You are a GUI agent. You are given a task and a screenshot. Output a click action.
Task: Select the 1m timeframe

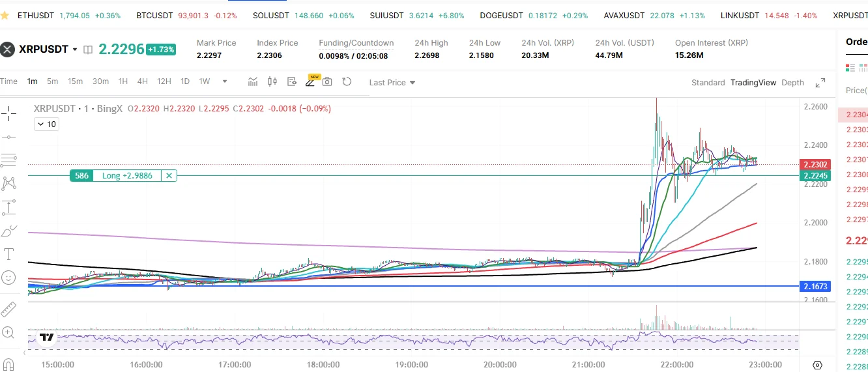(x=32, y=81)
